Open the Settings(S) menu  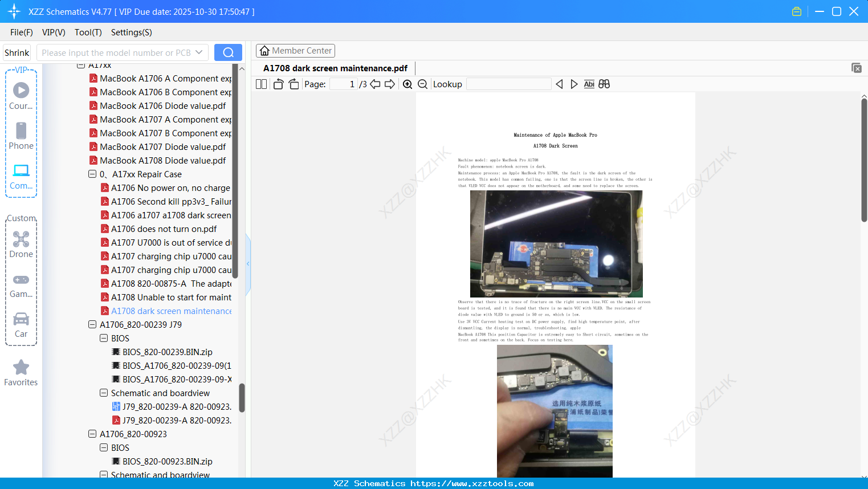132,32
